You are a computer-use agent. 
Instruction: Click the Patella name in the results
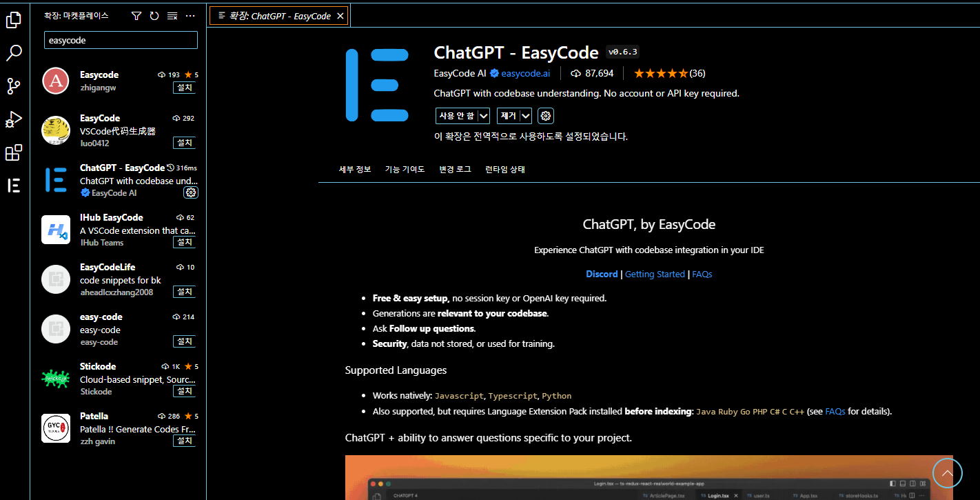point(94,416)
